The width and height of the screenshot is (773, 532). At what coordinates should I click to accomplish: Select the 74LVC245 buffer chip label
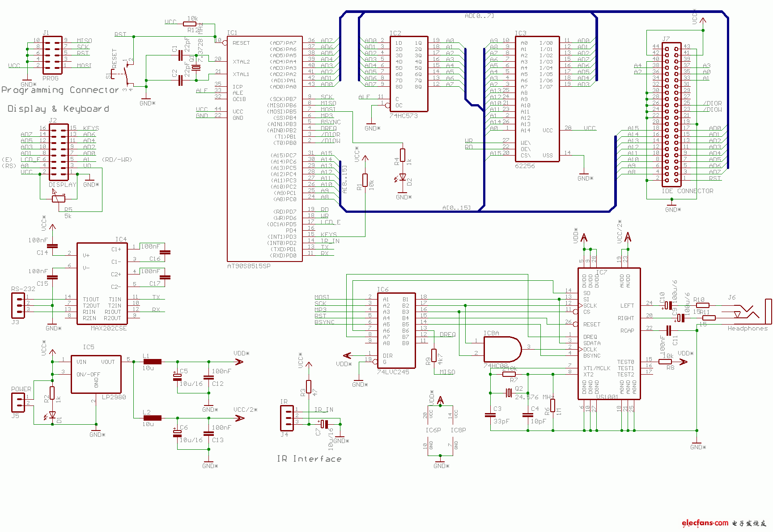point(393,372)
